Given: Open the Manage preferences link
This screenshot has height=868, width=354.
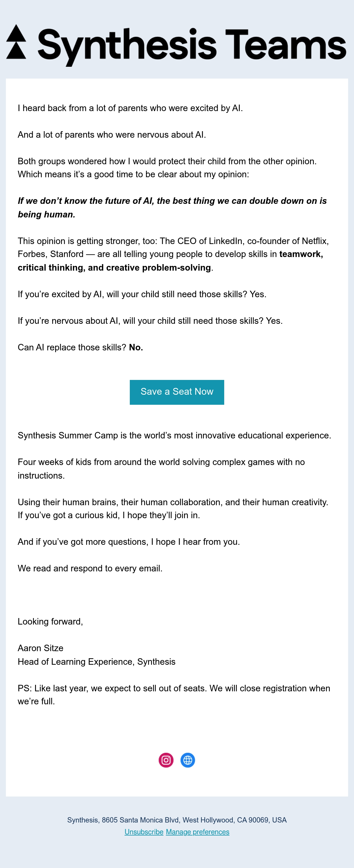Looking at the screenshot, I should tap(198, 832).
